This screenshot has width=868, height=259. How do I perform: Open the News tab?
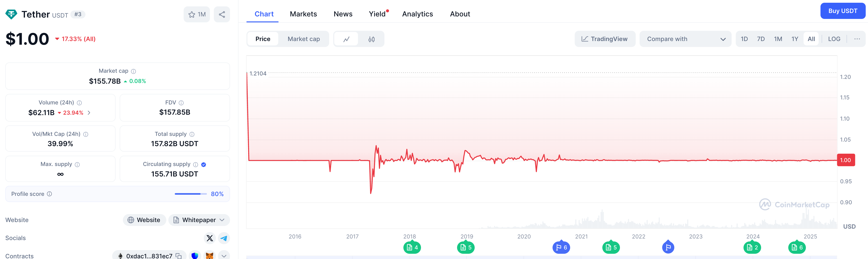pyautogui.click(x=343, y=14)
